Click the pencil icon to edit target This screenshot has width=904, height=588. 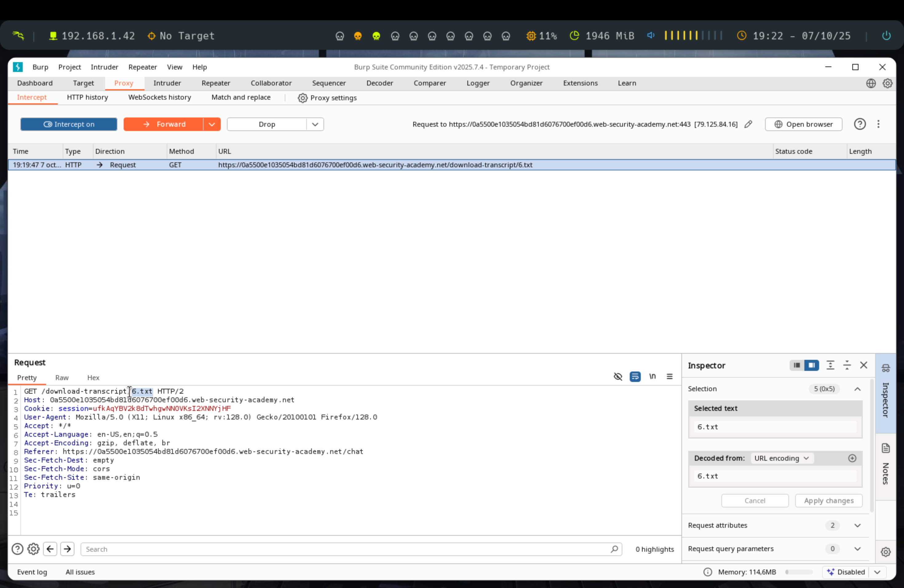(x=748, y=124)
